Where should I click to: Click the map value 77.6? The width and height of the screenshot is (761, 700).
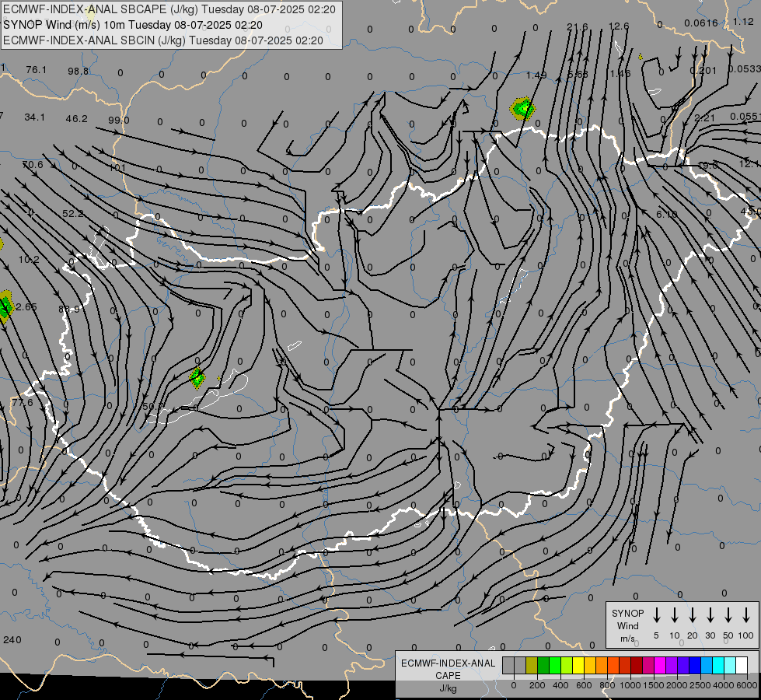[23, 402]
